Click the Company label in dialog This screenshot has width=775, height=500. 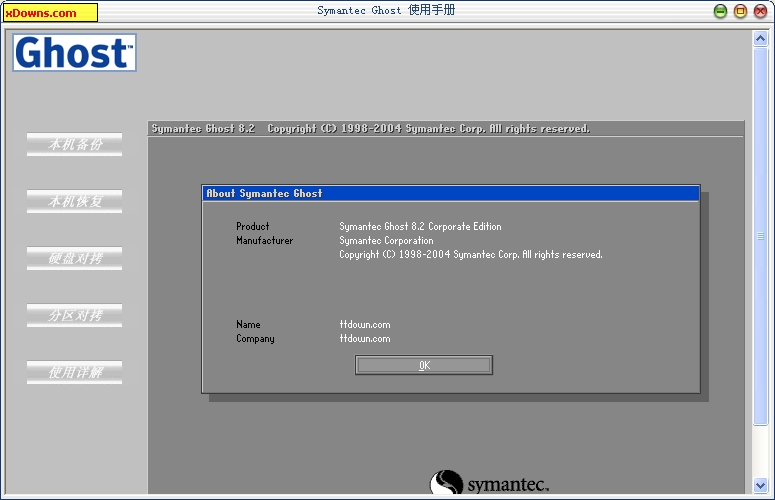tap(255, 339)
